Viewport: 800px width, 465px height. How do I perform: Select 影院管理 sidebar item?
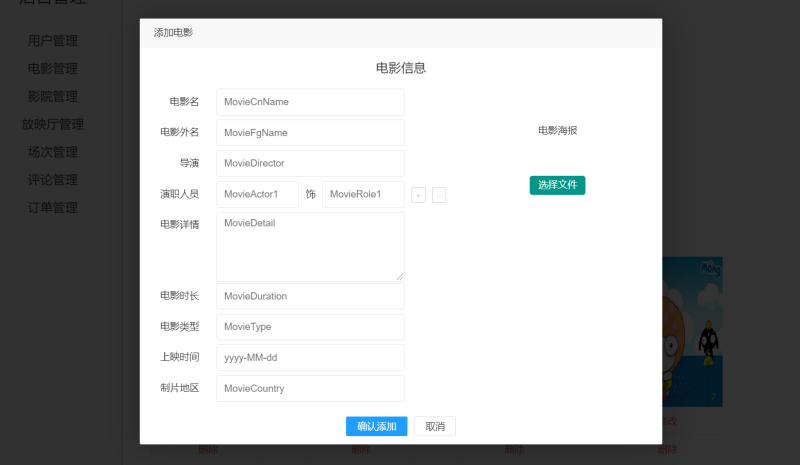[53, 96]
